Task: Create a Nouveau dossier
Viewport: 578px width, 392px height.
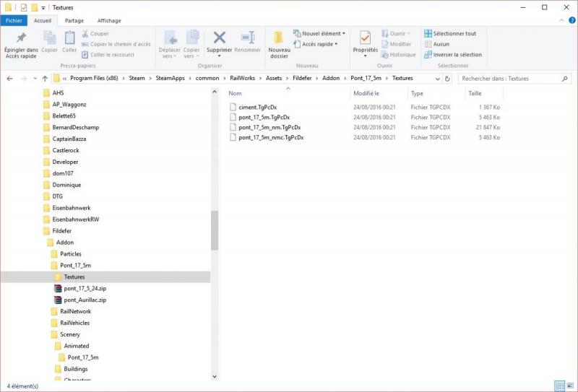Action: [279, 44]
